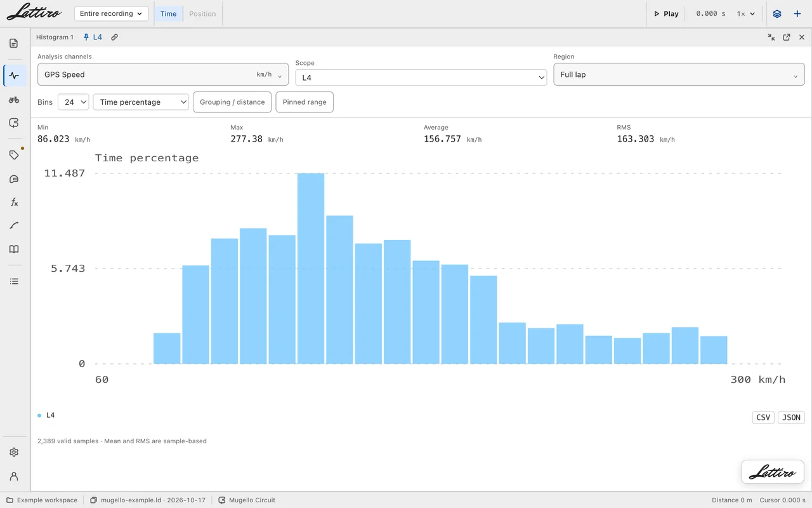
Task: Open the Time percentage mode dropdown
Action: (x=141, y=102)
